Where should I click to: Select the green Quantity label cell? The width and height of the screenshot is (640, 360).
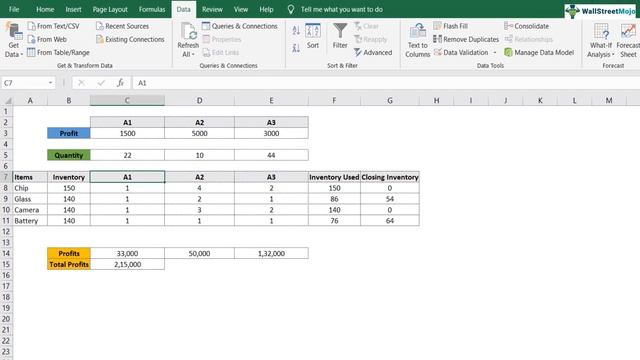click(69, 155)
